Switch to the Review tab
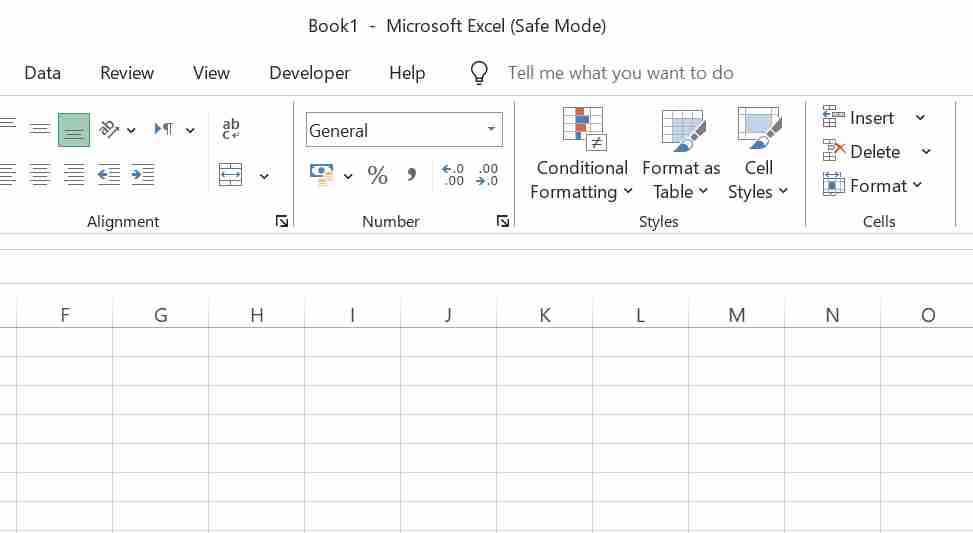This screenshot has height=533, width=973. (127, 73)
